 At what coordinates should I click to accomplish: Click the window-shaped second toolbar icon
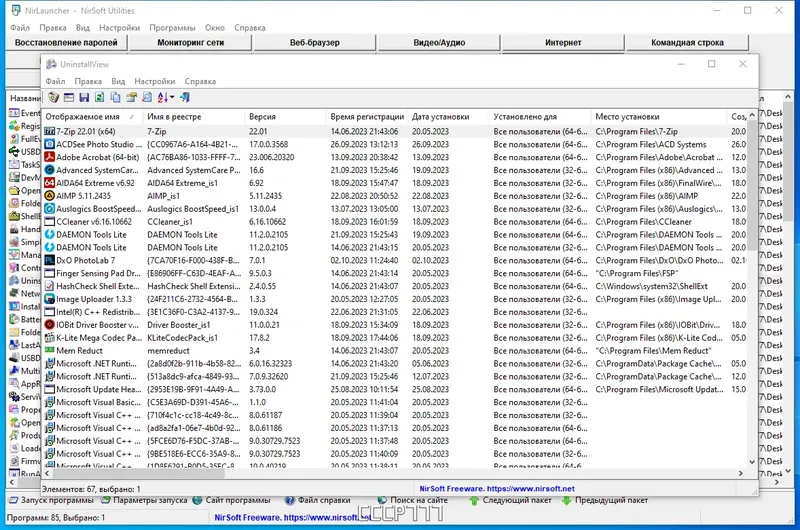tap(69, 97)
